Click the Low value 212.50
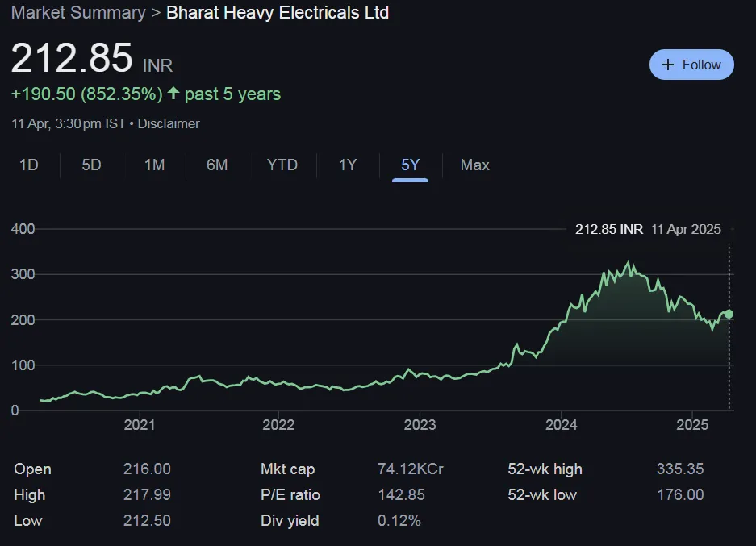The image size is (756, 546). click(x=147, y=520)
